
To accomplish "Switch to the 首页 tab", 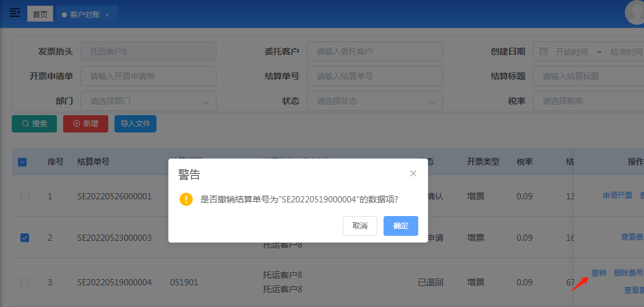I will pyautogui.click(x=40, y=14).
